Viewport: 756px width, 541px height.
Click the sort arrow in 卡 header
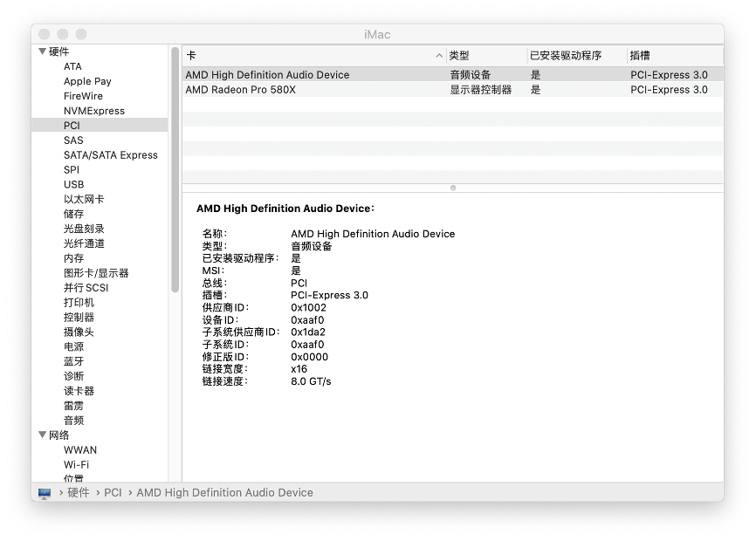click(x=439, y=56)
